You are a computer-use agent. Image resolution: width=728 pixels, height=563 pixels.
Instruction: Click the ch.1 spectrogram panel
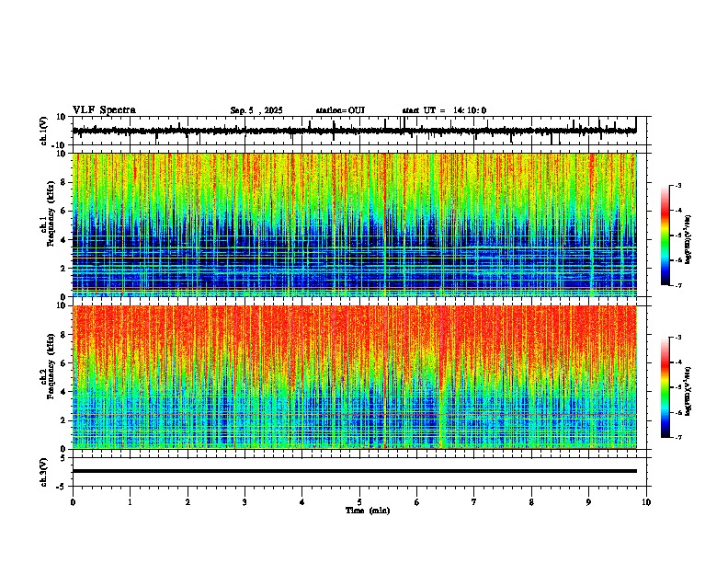tap(355, 224)
